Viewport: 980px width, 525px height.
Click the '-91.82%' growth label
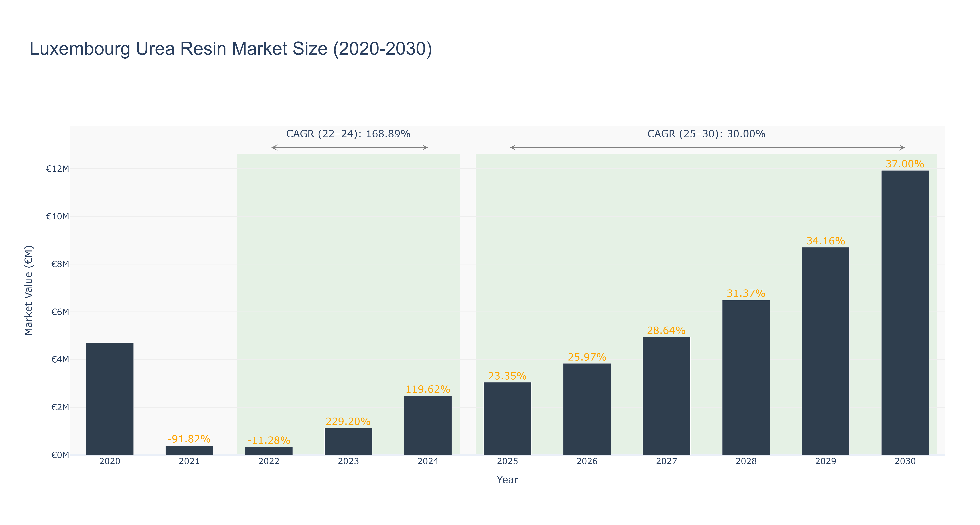pos(189,439)
